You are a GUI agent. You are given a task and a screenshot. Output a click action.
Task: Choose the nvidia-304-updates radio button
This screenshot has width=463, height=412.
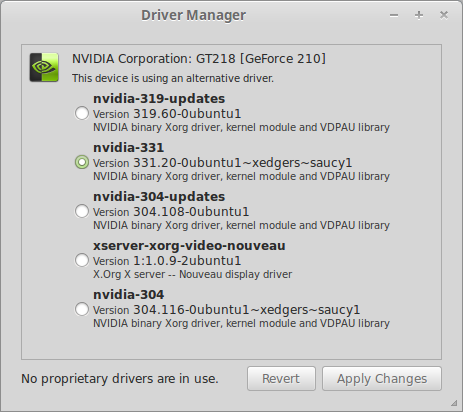[x=82, y=211]
